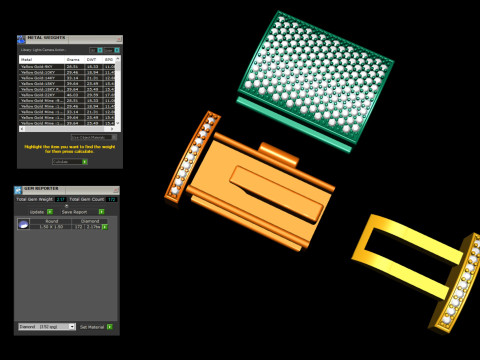
Task: Click the horizontal scrollbar right arrow in metal list
Action: click(x=113, y=128)
